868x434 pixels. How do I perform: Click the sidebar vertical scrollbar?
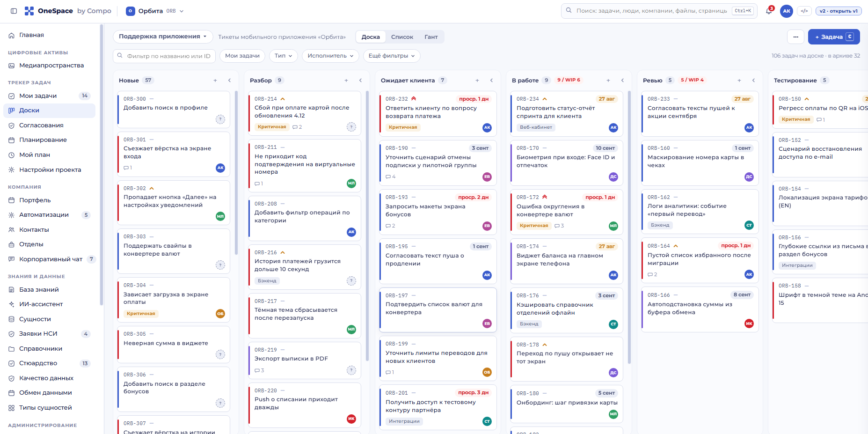point(101,164)
